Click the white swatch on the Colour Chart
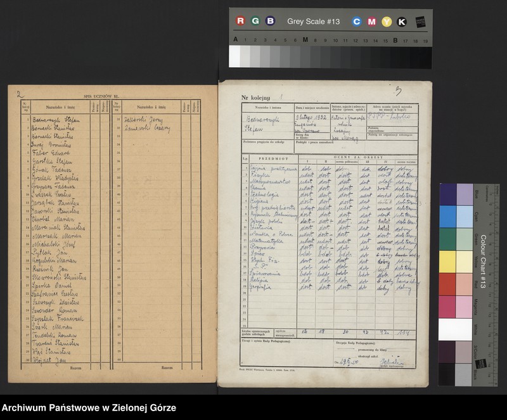 pos(455,329)
